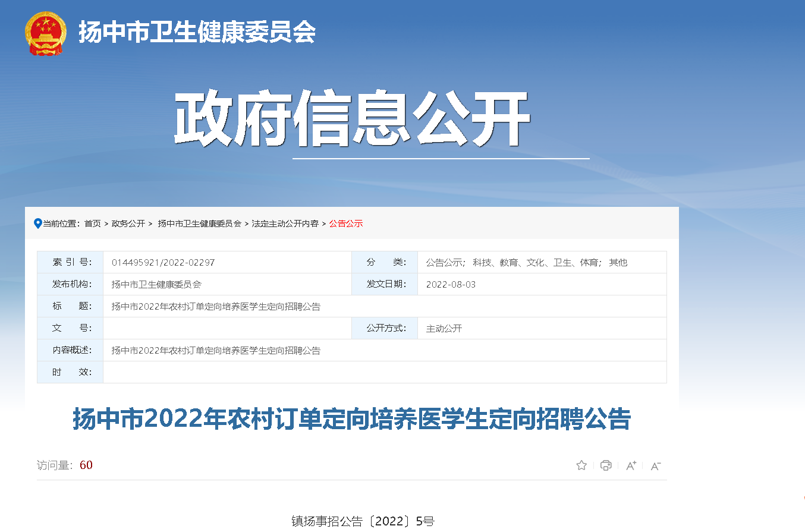Select the title value in 标题 row

click(x=216, y=307)
